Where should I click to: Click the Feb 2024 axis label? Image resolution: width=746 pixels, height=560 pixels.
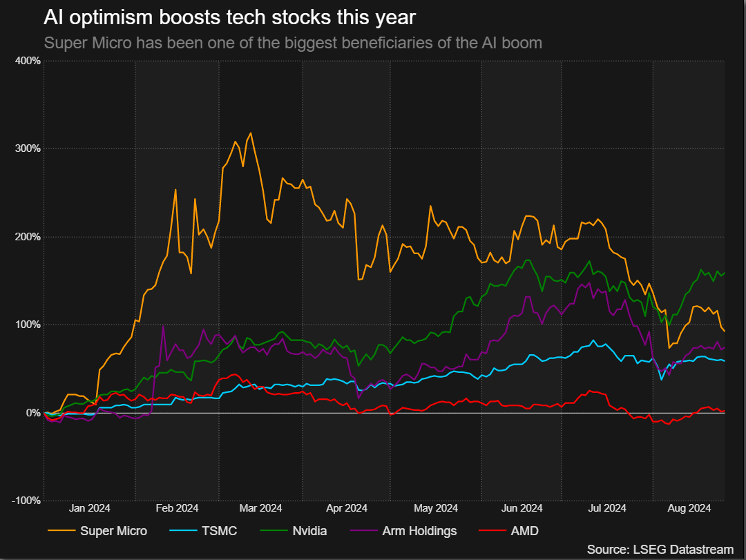(177, 508)
